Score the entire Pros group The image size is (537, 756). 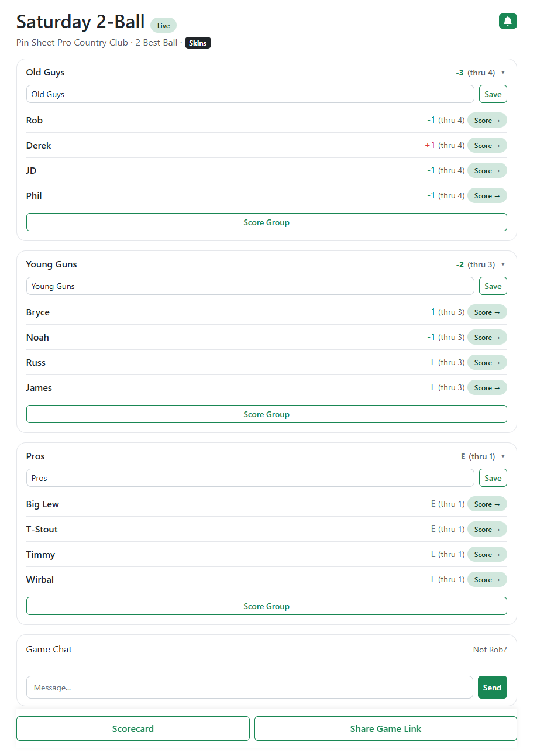click(x=267, y=606)
